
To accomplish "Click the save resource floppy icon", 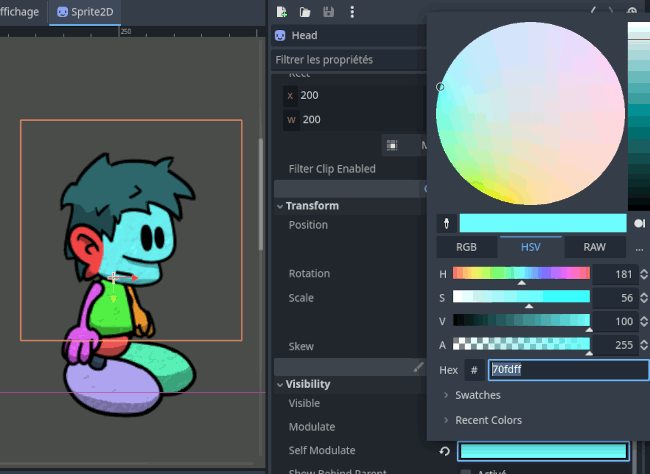I will pyautogui.click(x=328, y=12).
